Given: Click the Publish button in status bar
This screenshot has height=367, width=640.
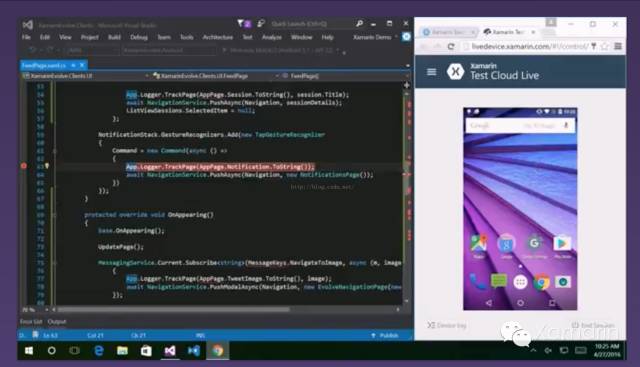Looking at the screenshot, I should pyautogui.click(x=385, y=335).
